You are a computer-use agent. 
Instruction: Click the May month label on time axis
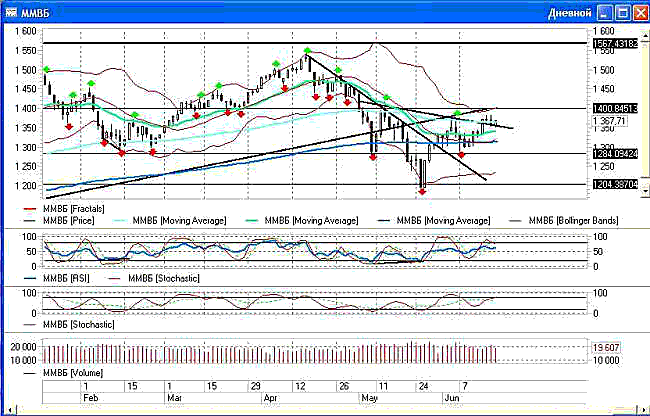369,398
